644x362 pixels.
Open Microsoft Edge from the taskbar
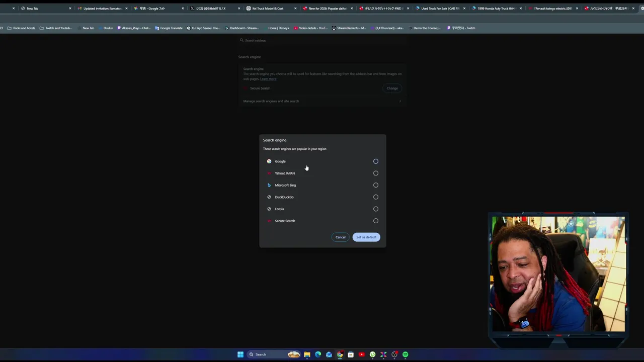pyautogui.click(x=318, y=354)
